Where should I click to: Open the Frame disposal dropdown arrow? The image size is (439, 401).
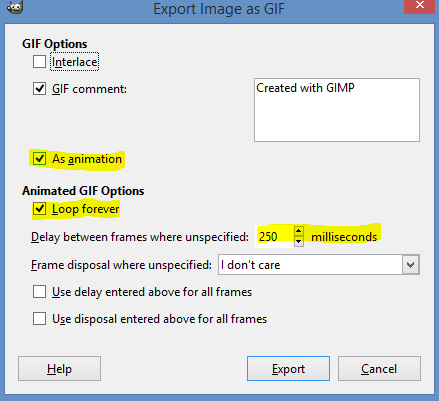pyautogui.click(x=411, y=265)
